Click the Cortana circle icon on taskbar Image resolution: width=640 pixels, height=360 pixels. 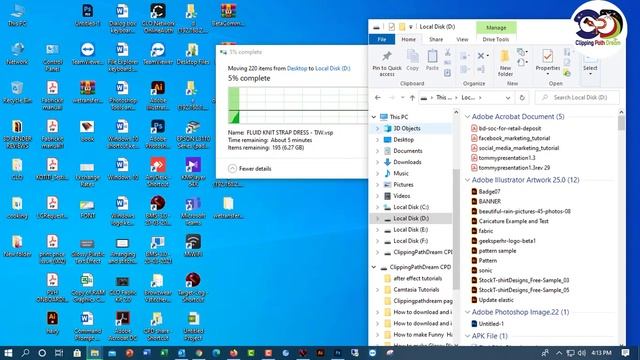tap(42, 353)
